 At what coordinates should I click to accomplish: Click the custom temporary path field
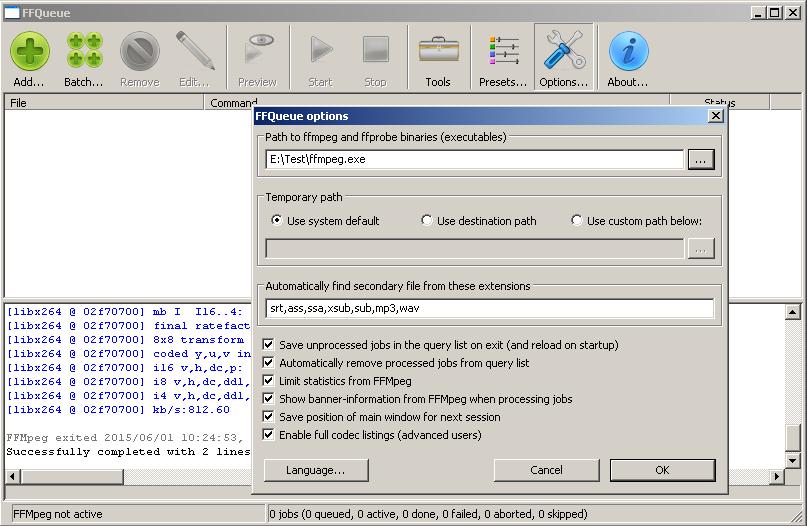pyautogui.click(x=475, y=249)
